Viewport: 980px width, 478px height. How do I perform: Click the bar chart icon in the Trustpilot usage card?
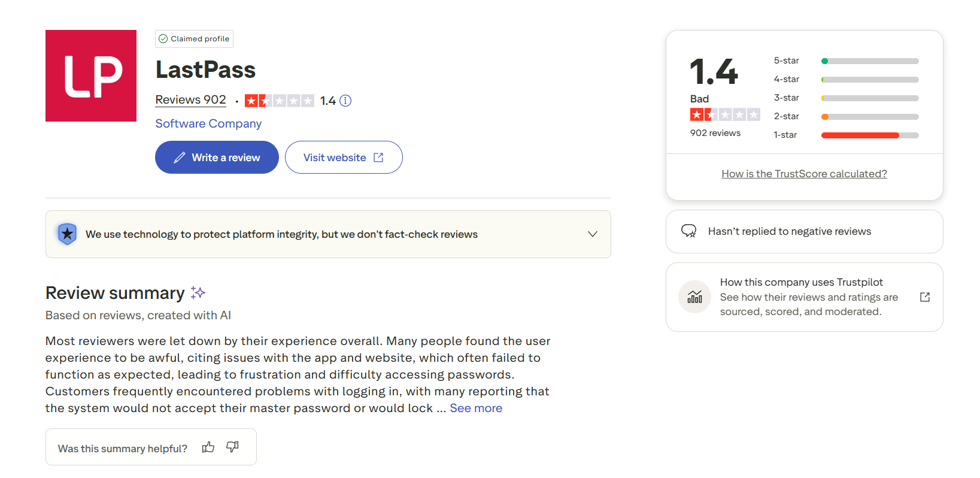[x=694, y=297]
